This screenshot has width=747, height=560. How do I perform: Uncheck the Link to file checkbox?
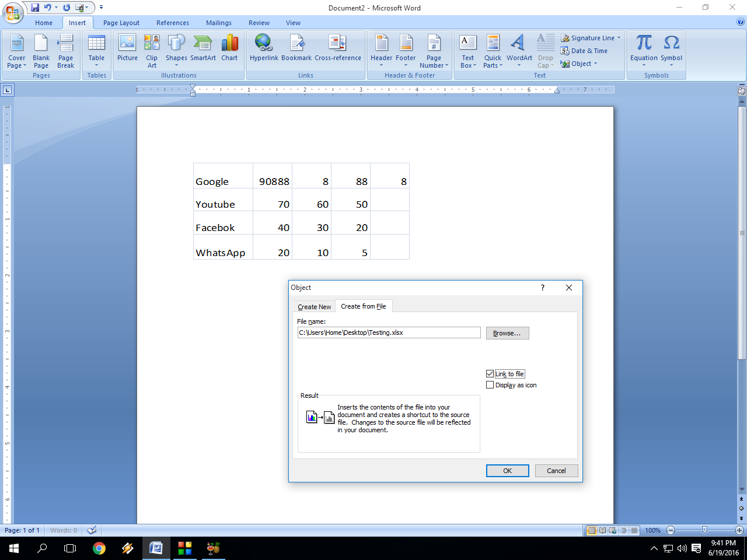pos(490,374)
